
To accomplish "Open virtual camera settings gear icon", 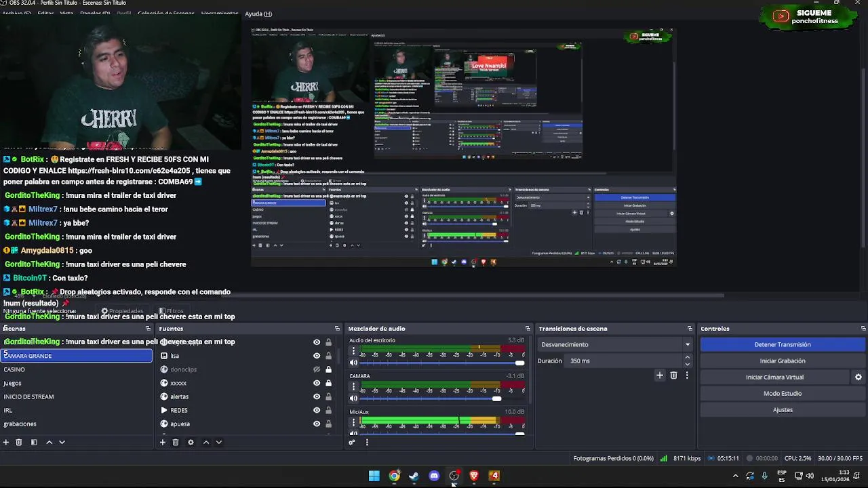I will [858, 377].
